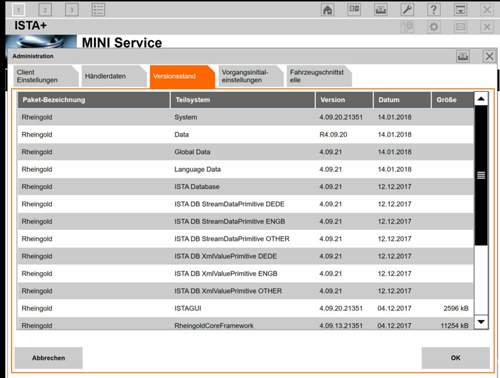Select the ISTA Database row
This screenshot has height=378, width=500.
click(245, 187)
